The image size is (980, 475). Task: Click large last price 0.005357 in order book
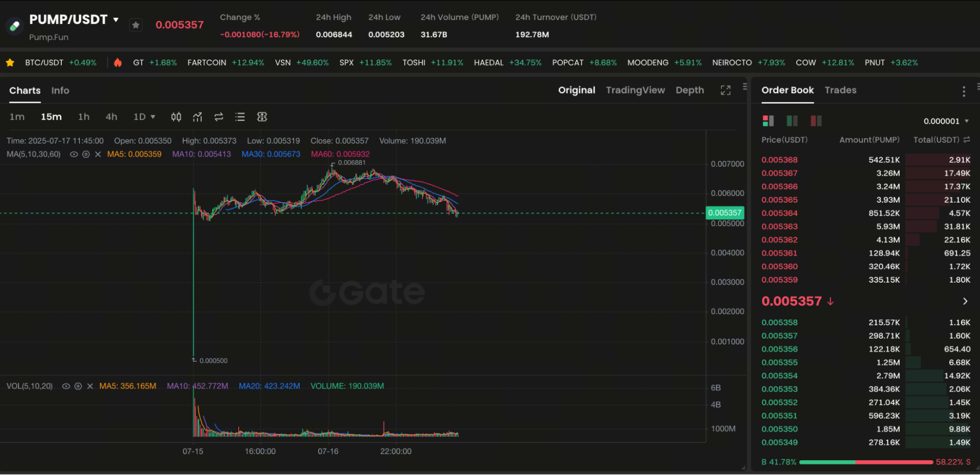pos(791,301)
